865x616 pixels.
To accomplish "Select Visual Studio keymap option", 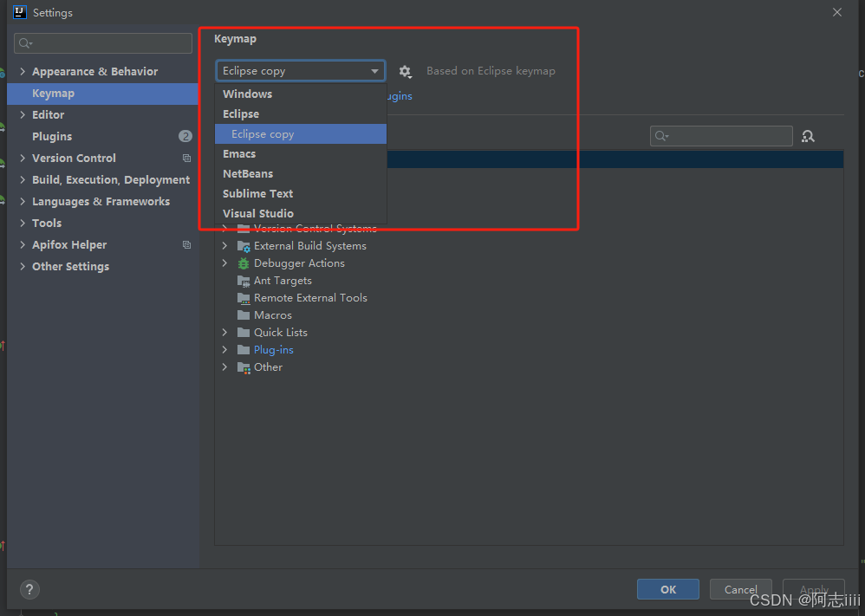I will point(301,213).
